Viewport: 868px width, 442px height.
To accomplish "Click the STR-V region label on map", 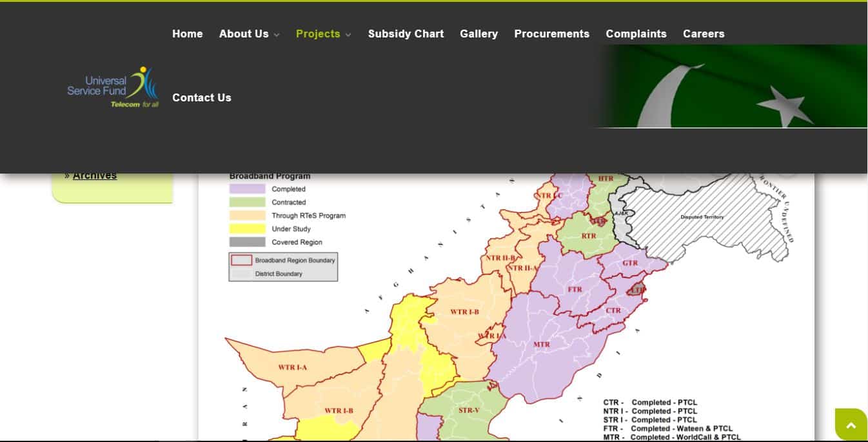I will pyautogui.click(x=469, y=410).
